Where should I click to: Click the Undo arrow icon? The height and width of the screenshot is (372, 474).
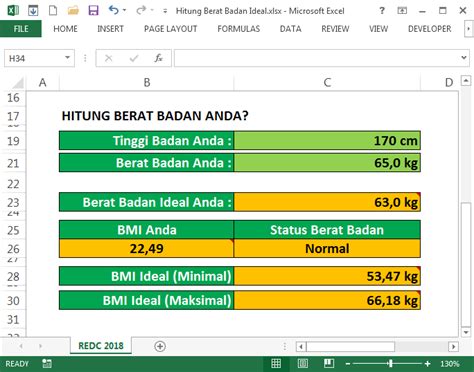113,11
